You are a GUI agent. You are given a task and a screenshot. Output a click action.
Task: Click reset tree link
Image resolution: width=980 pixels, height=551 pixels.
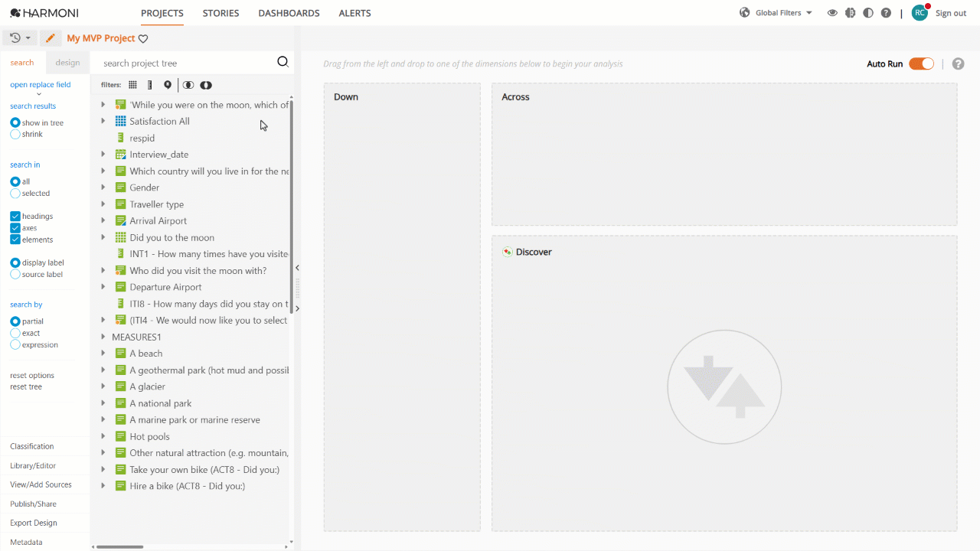coord(26,386)
